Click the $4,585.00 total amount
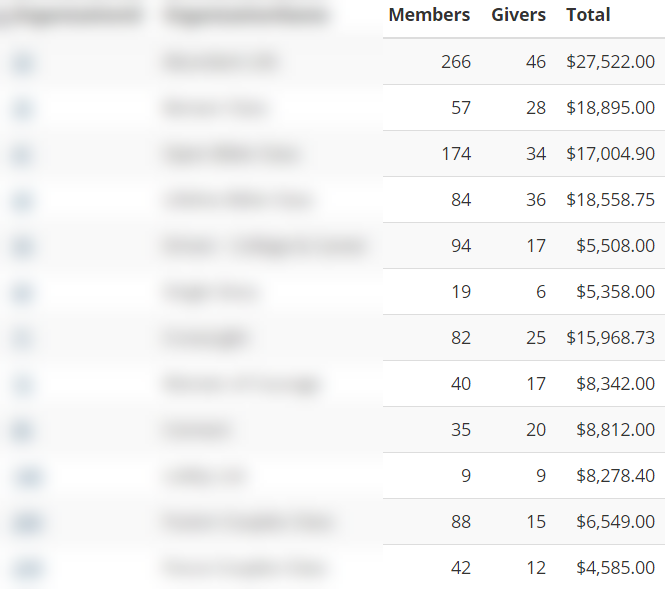The image size is (670, 589). (x=615, y=568)
